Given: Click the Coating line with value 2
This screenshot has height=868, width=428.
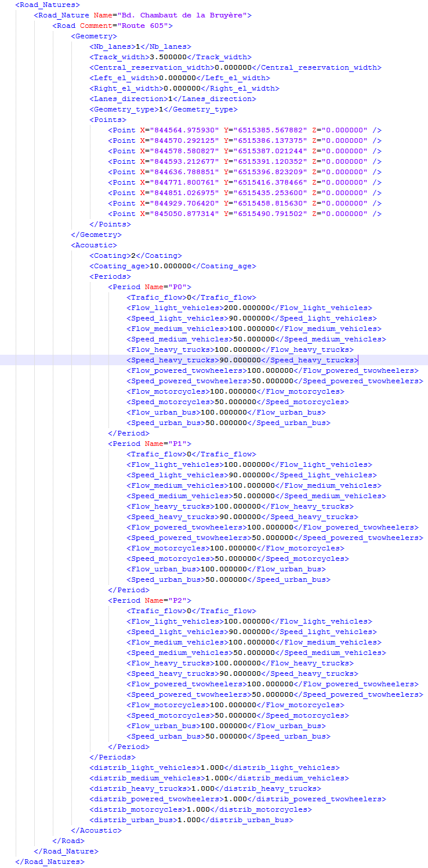Looking at the screenshot, I should (136, 255).
